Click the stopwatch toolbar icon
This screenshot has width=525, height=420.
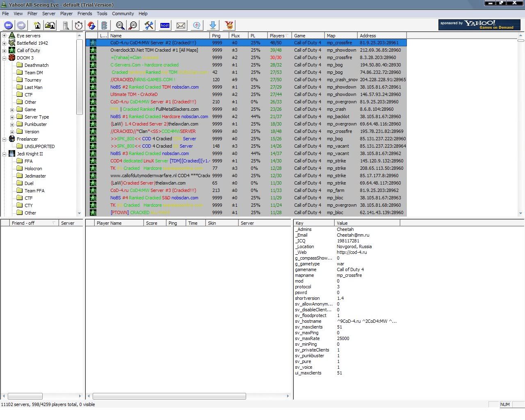coord(79,25)
